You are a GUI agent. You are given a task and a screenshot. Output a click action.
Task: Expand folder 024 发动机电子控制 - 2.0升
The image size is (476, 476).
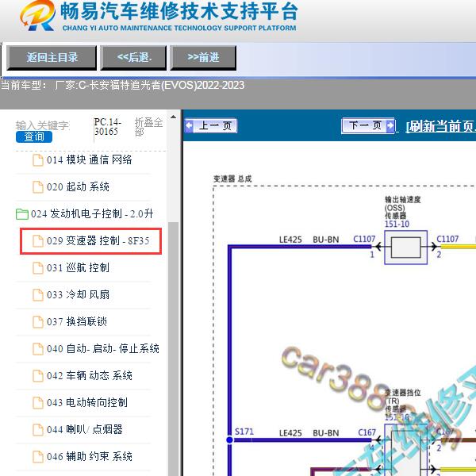tap(92, 213)
